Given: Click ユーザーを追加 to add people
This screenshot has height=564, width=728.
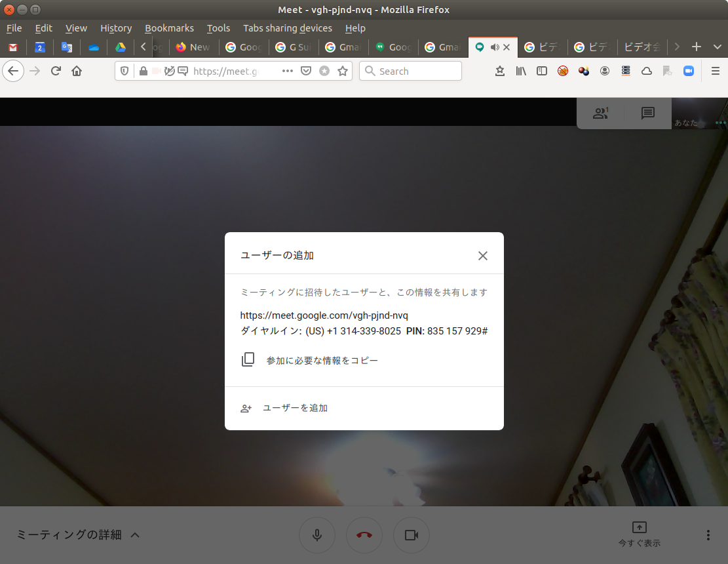Looking at the screenshot, I should [x=295, y=408].
